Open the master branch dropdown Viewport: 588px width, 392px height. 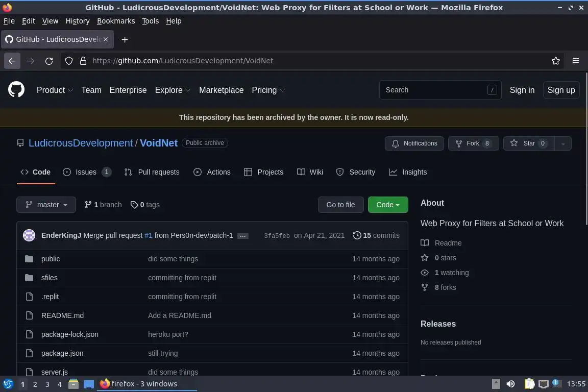(46, 205)
